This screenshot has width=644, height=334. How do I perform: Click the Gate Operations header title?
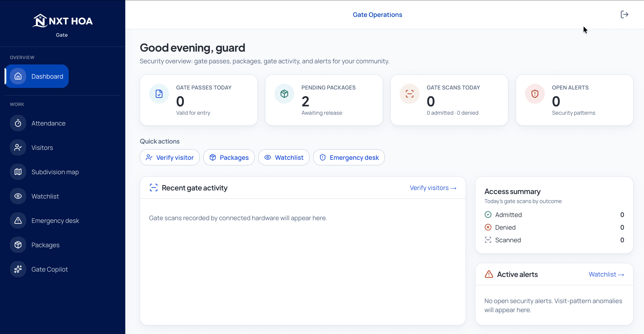click(x=377, y=14)
